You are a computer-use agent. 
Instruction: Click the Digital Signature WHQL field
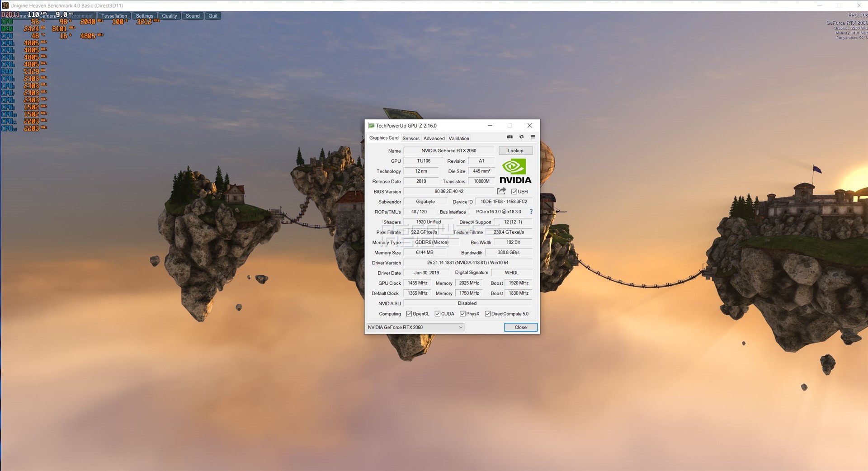[512, 273]
